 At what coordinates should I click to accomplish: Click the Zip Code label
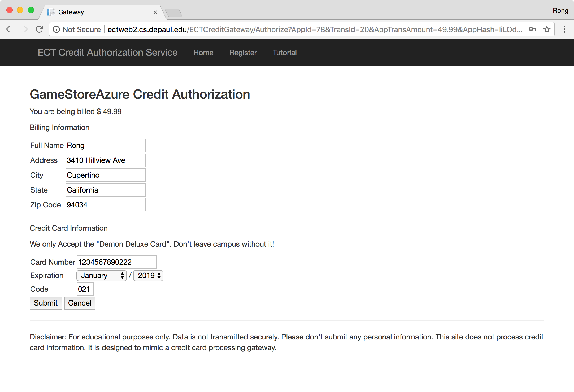[x=46, y=205]
